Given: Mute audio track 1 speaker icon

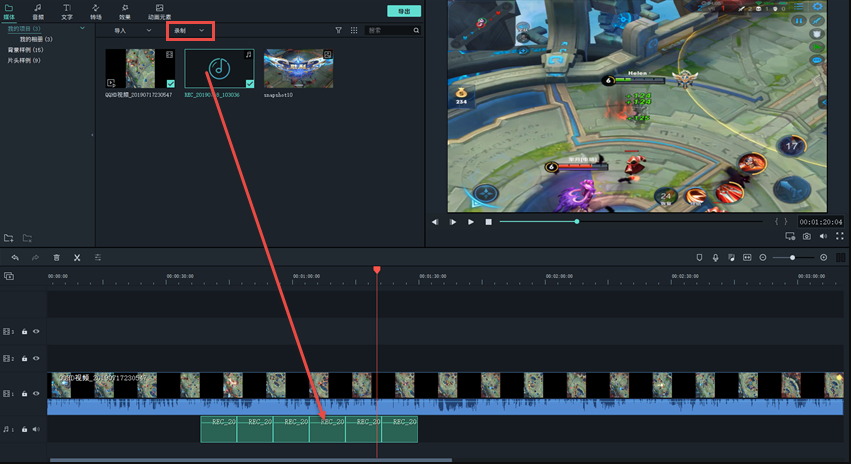Looking at the screenshot, I should click(x=36, y=429).
